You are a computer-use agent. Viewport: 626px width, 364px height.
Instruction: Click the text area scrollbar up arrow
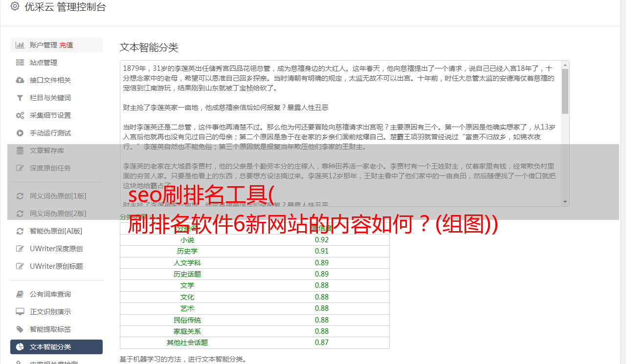[565, 65]
